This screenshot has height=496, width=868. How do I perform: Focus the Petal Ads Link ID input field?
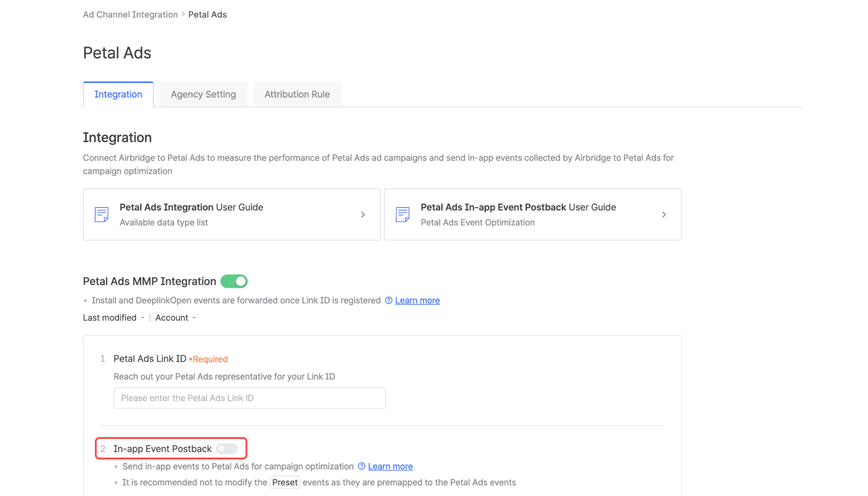click(249, 398)
